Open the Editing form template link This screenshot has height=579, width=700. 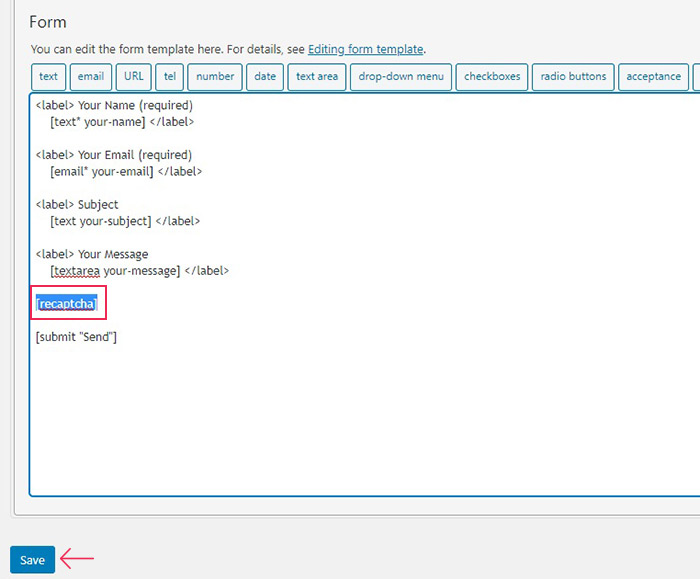pyautogui.click(x=366, y=49)
